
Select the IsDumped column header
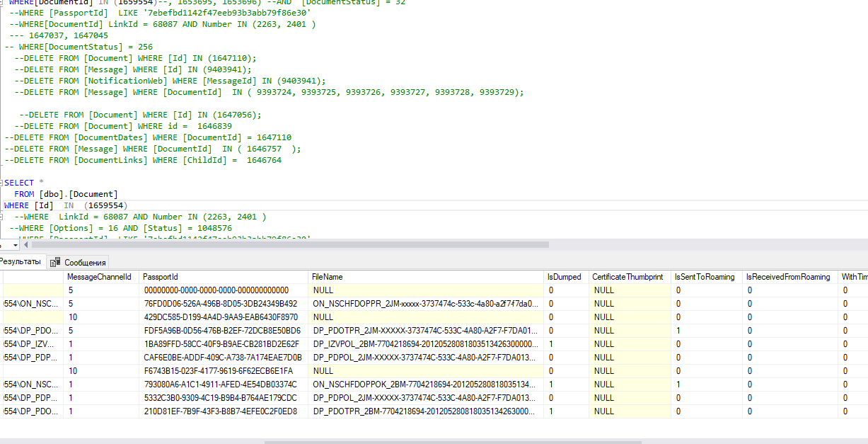(x=567, y=277)
